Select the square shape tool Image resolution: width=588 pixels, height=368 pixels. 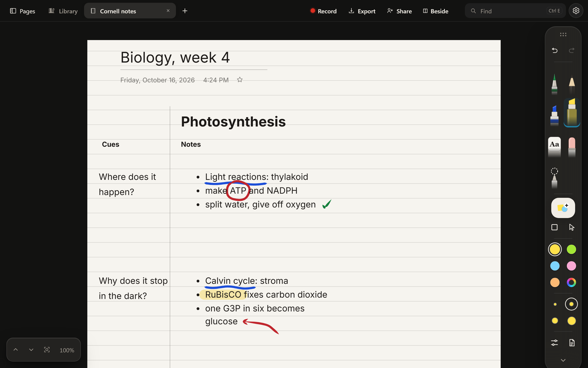click(x=554, y=227)
